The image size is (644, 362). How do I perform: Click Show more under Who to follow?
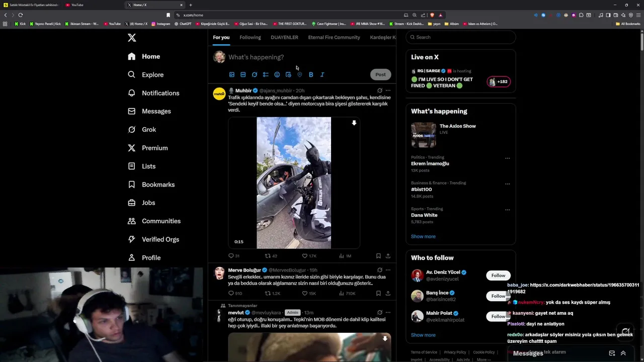(x=423, y=335)
